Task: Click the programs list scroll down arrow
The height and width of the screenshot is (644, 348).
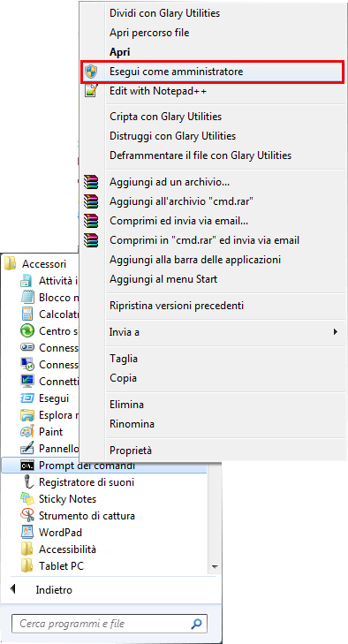Action: tap(214, 566)
